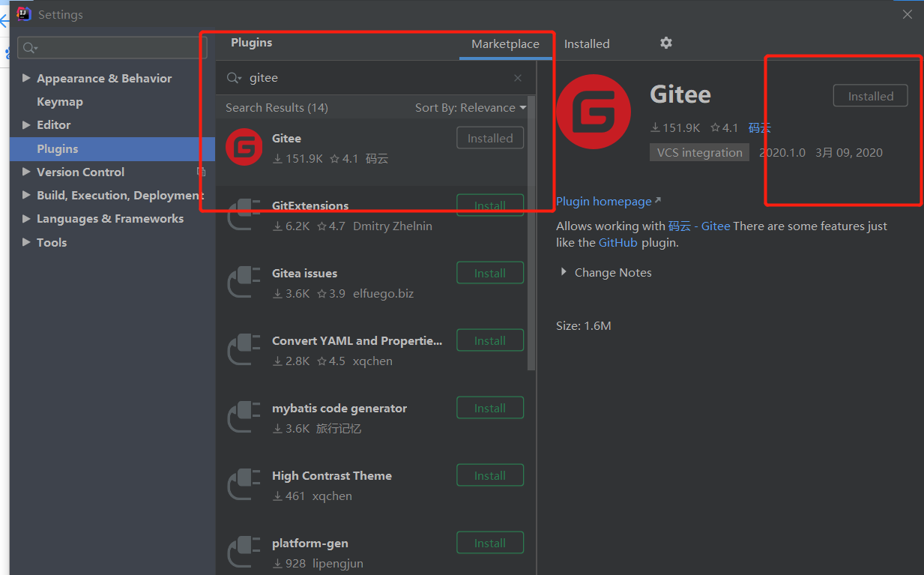
Task: Expand the Tools settings node
Action: pos(27,242)
